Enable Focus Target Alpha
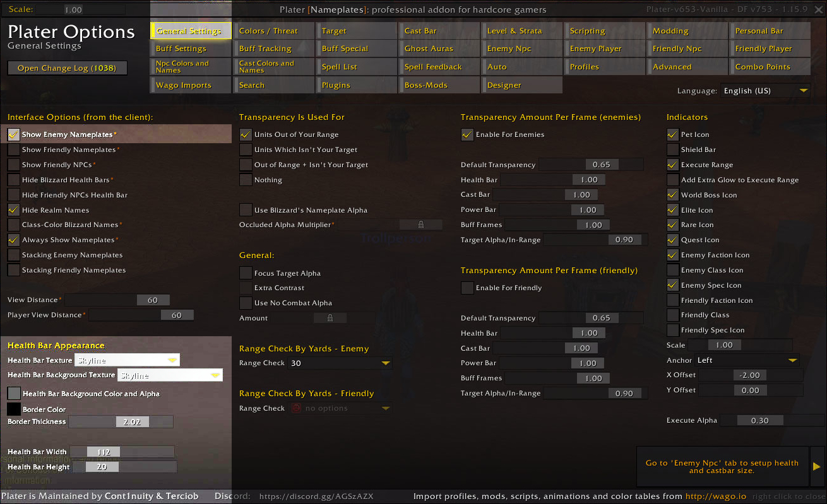The width and height of the screenshot is (827, 504). (246, 273)
